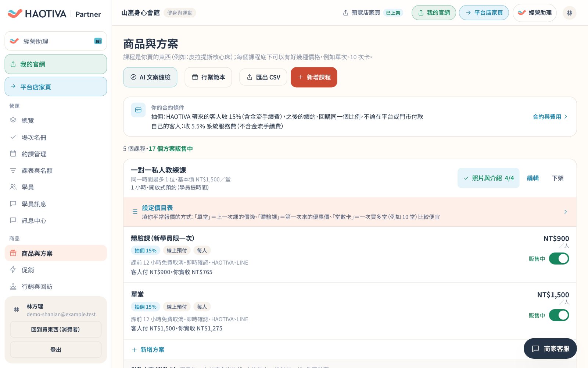Viewport: 588px width, 368px height.
Task: Click 回到買東西 (消費者) button
Action: click(56, 329)
